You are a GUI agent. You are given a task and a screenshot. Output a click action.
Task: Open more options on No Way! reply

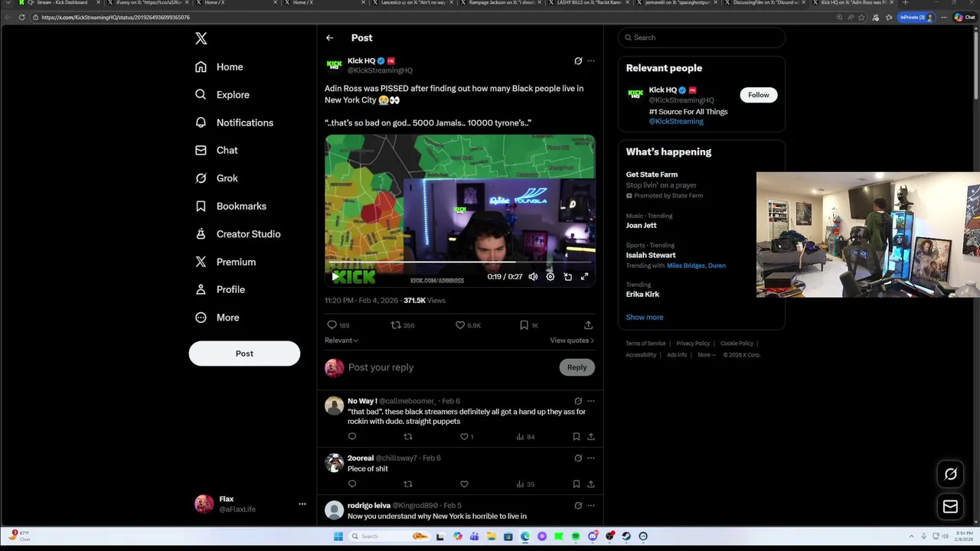click(x=590, y=401)
